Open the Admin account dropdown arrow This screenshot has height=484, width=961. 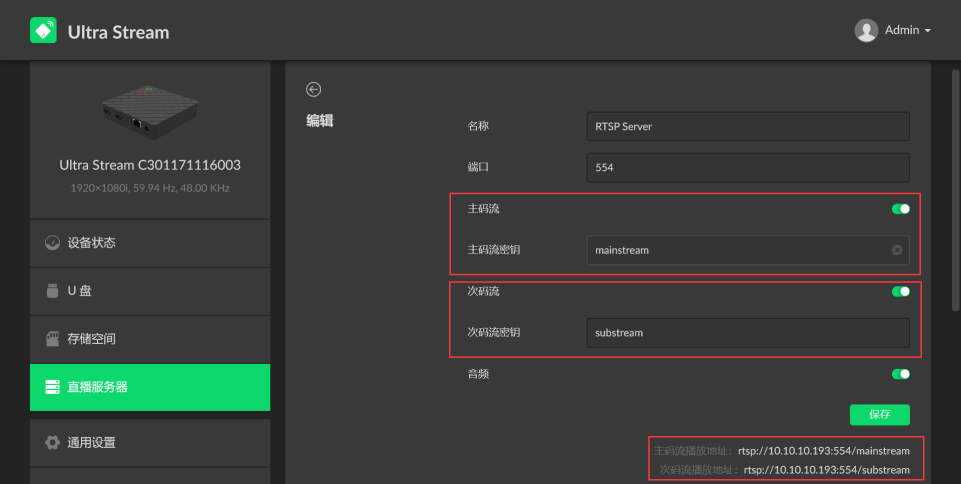pyautogui.click(x=927, y=31)
